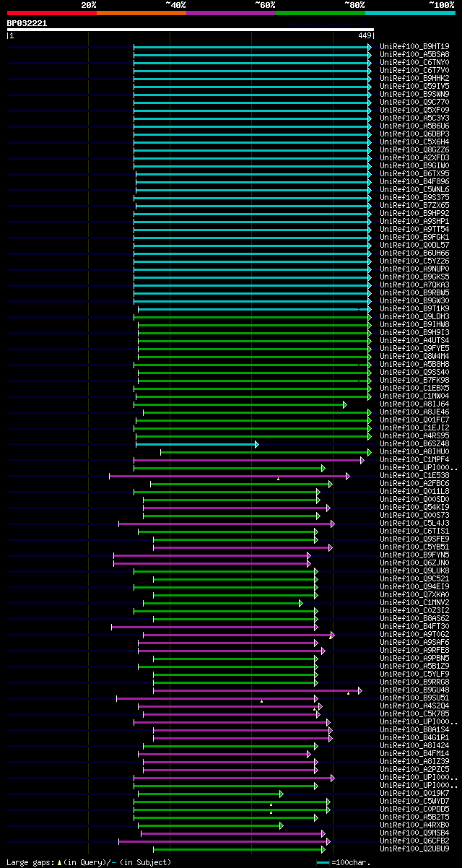
Task: Select UniRef100_Q9LDH3 label
Action: point(414,316)
